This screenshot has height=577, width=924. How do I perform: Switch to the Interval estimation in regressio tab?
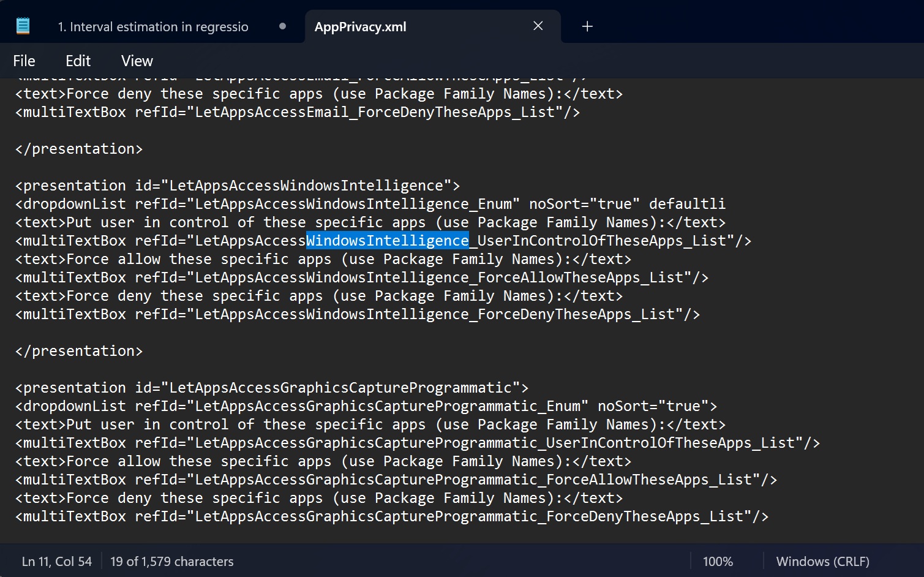pos(153,27)
